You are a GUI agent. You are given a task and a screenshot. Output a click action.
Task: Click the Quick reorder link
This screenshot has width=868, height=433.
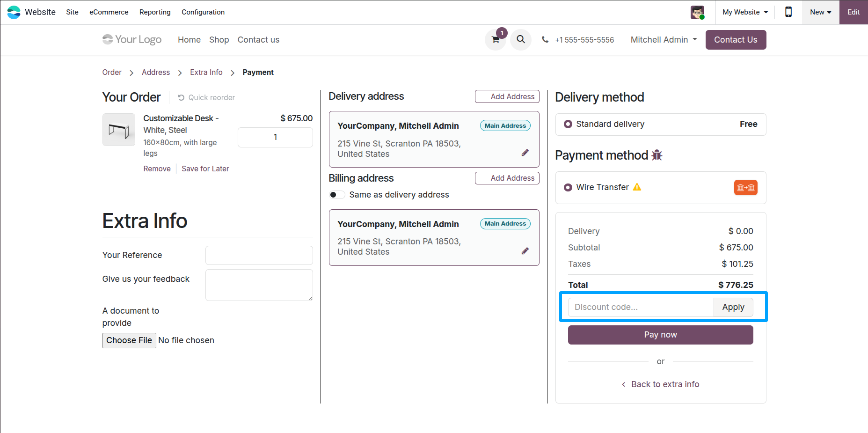(206, 97)
